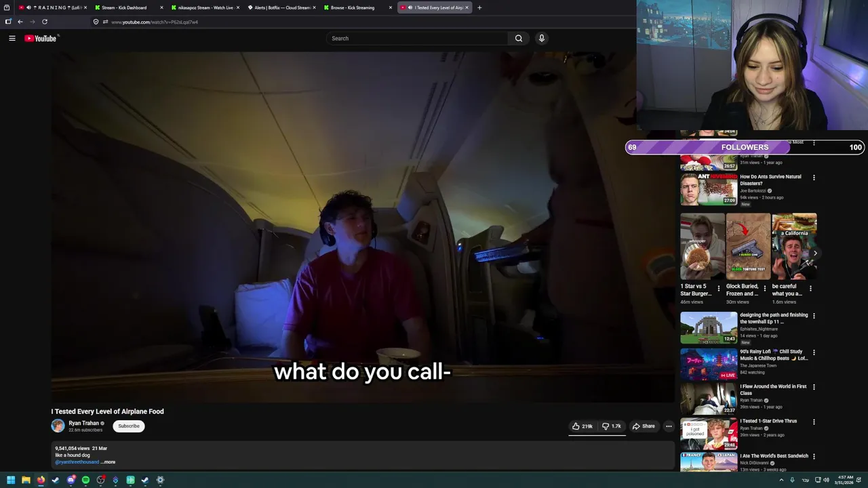Subscribe to Ryan Trahan
The height and width of the screenshot is (488, 868).
[x=128, y=426]
